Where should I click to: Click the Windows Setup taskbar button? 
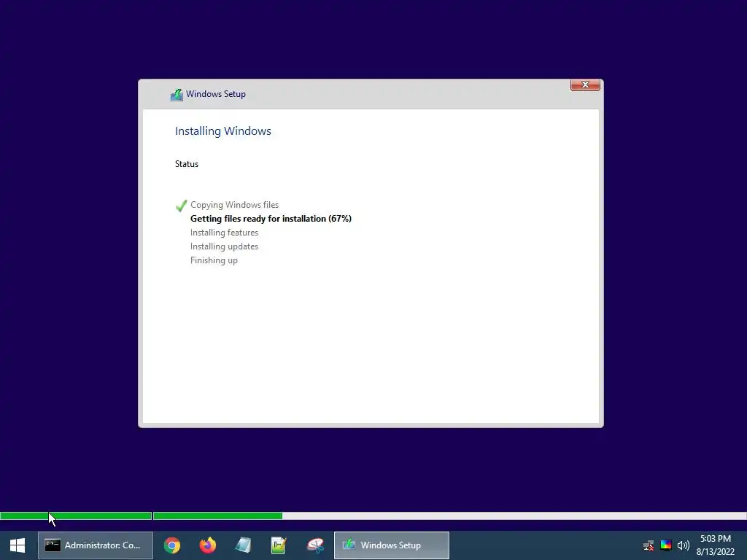tap(392, 545)
